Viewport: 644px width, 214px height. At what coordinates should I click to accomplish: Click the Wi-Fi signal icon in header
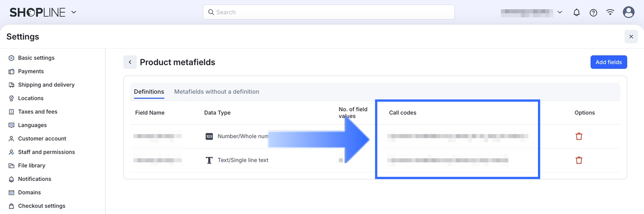pyautogui.click(x=610, y=12)
